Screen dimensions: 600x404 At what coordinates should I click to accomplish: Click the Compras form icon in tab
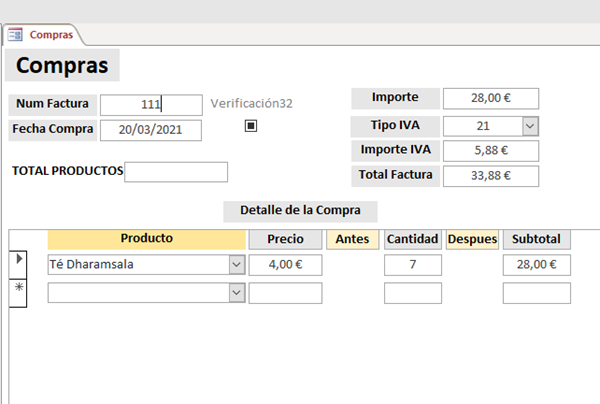pos(16,35)
